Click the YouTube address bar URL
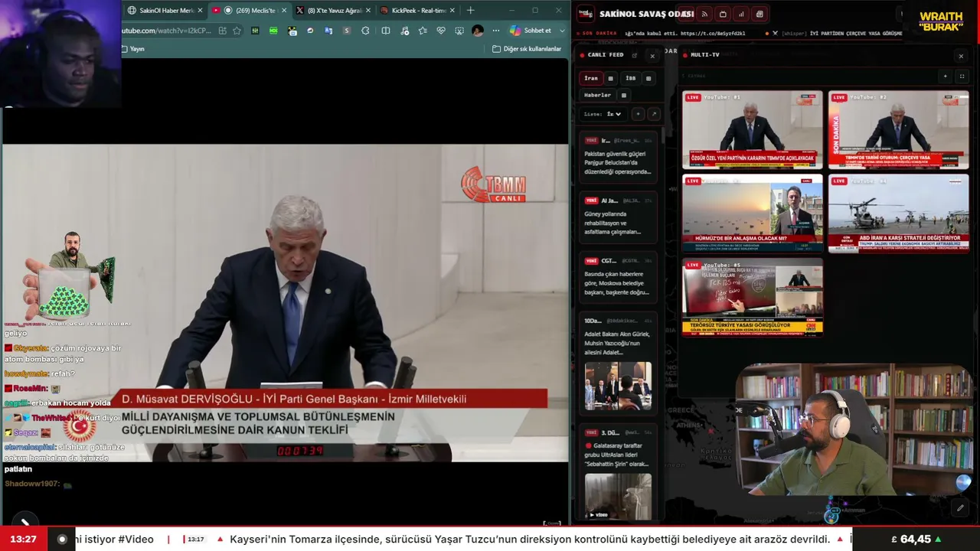 [x=165, y=31]
